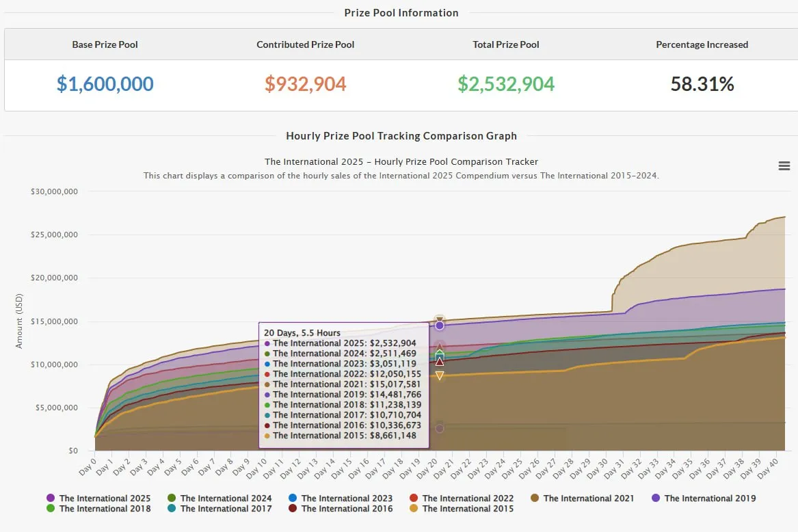Click the 2025 data point marker near bottom
The width and height of the screenshot is (798, 532).
point(440,429)
